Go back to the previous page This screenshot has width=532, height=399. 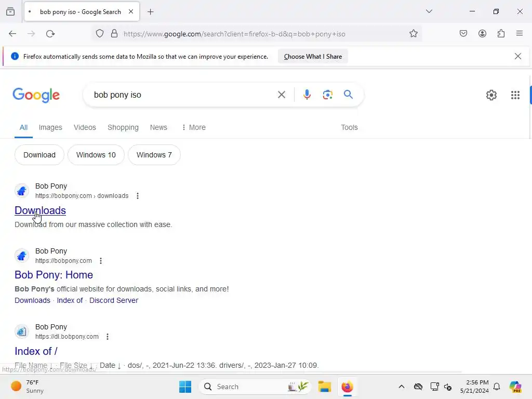click(x=12, y=34)
